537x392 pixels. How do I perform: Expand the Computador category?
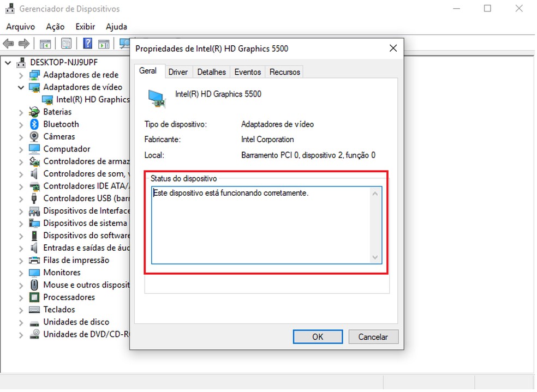(21, 149)
